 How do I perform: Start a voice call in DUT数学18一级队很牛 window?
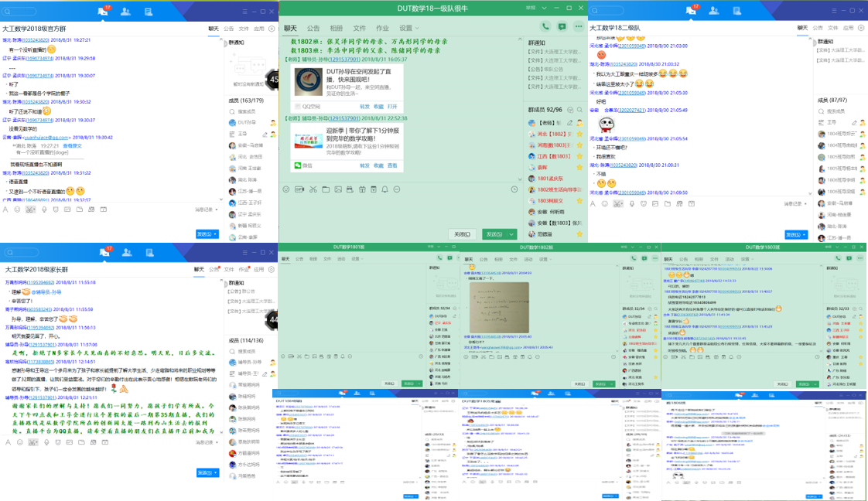click(545, 26)
